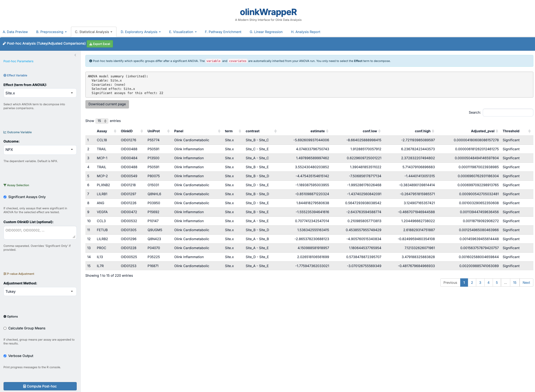Click the Compute Post-hoc button
Viewport: 535px width, 392px height.
(40, 386)
